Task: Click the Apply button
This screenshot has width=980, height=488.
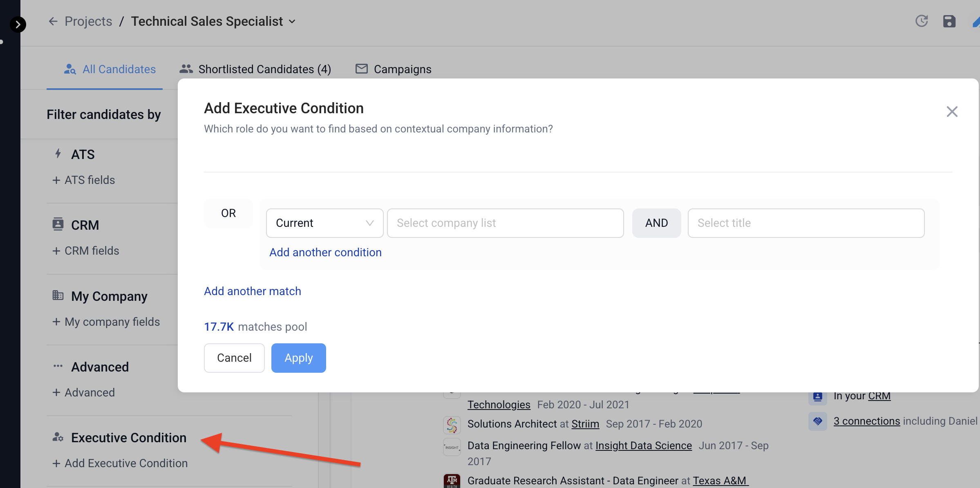Action: point(299,358)
